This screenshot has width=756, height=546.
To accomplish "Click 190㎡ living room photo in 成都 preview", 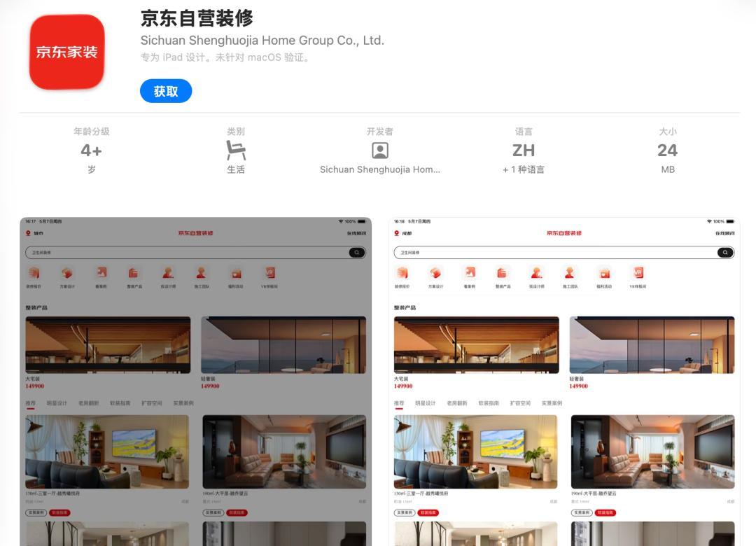I will (653, 452).
